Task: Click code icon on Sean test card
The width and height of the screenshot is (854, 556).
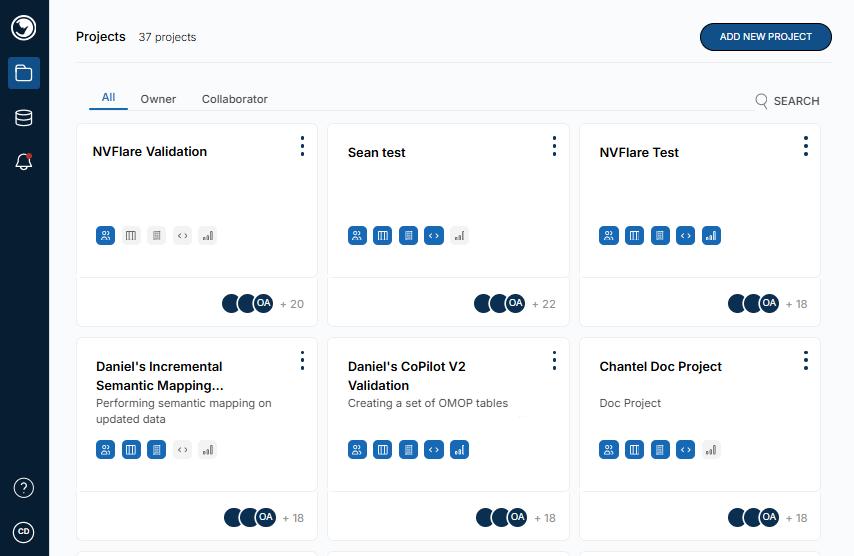Action: coord(434,236)
